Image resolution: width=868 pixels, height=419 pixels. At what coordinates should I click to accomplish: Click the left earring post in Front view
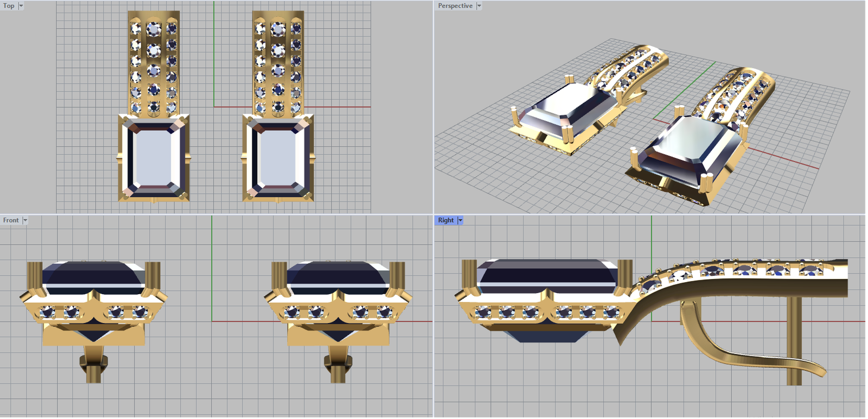pyautogui.click(x=93, y=370)
